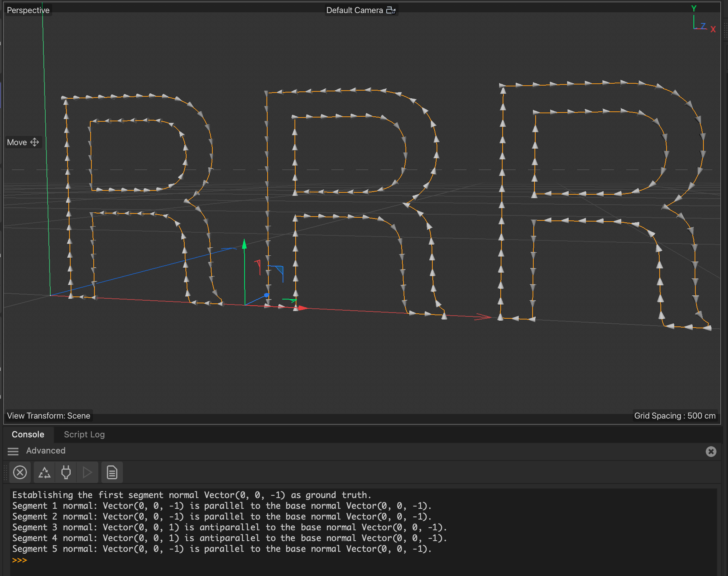The height and width of the screenshot is (576, 728).
Task: Open the console hamburger menu
Action: point(13,451)
